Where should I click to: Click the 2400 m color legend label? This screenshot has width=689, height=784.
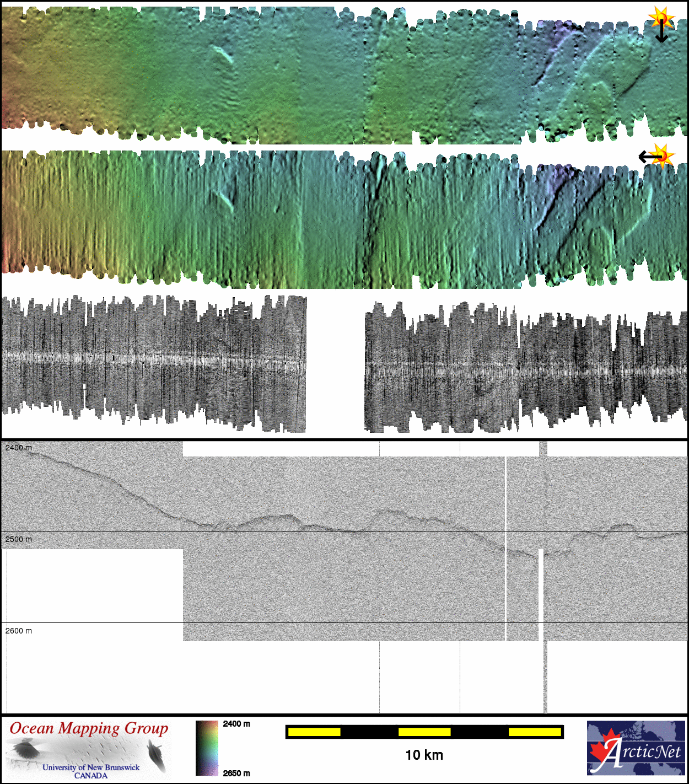(236, 724)
